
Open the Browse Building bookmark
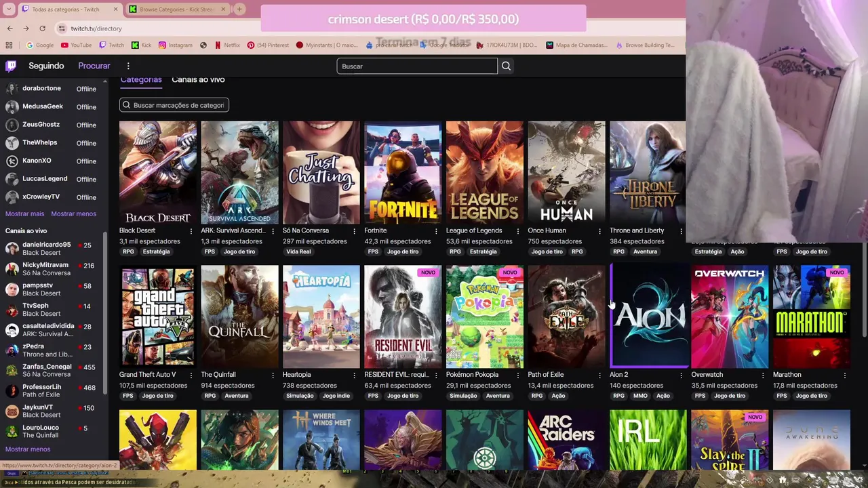click(644, 45)
